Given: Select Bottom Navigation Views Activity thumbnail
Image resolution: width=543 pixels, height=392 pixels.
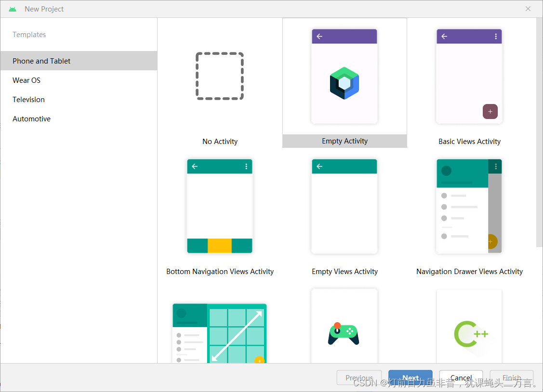Looking at the screenshot, I should point(220,206).
